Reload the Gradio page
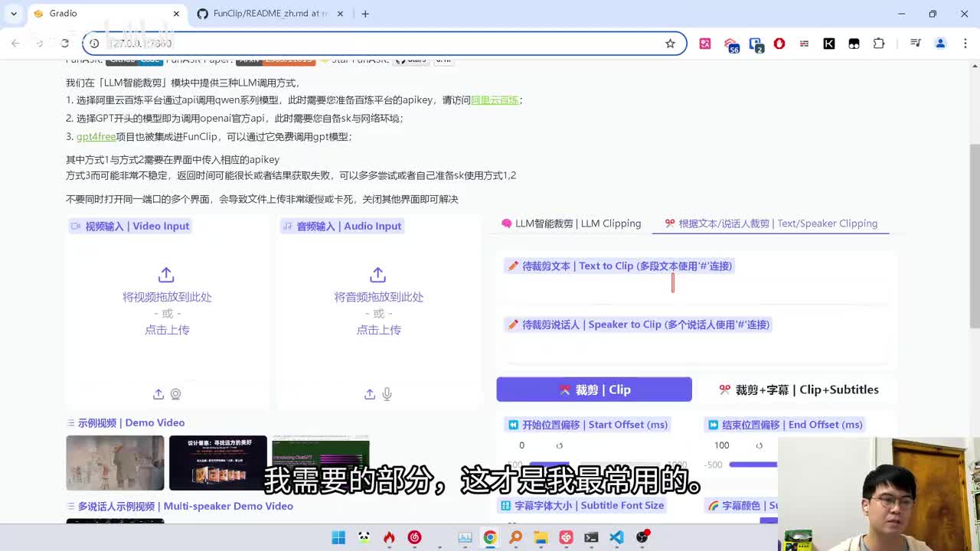The width and height of the screenshot is (980, 551). [x=65, y=44]
